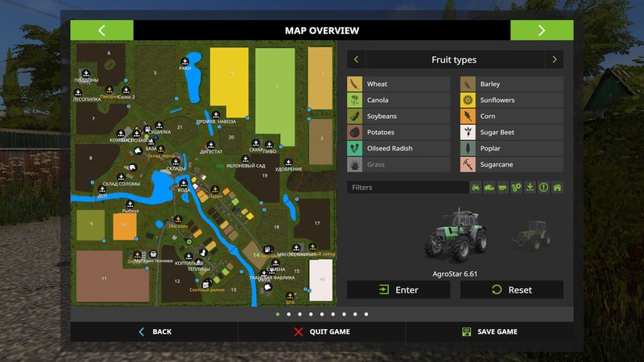
Task: Go to next menu page with right arrow
Action: 542,31
